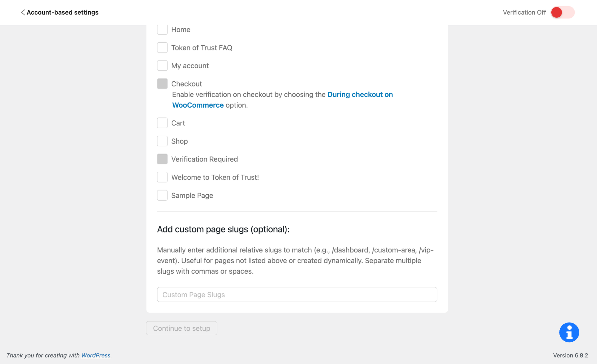
Task: Open the WordPress footer link
Action: 96,355
